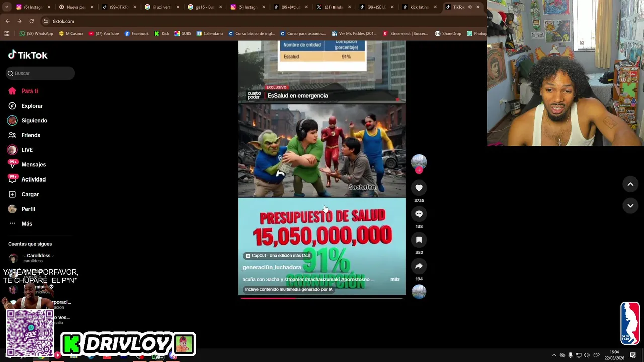Follow creator via red plus badge
The height and width of the screenshot is (362, 644).
pos(419,170)
